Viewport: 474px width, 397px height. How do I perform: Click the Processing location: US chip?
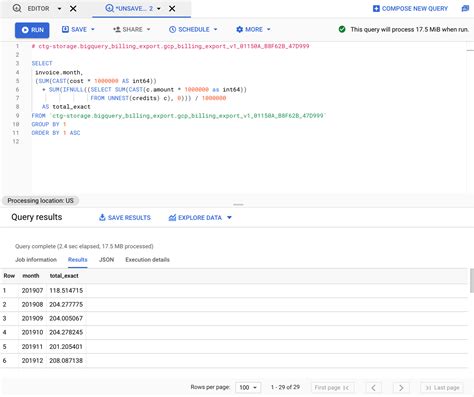pyautogui.click(x=40, y=201)
